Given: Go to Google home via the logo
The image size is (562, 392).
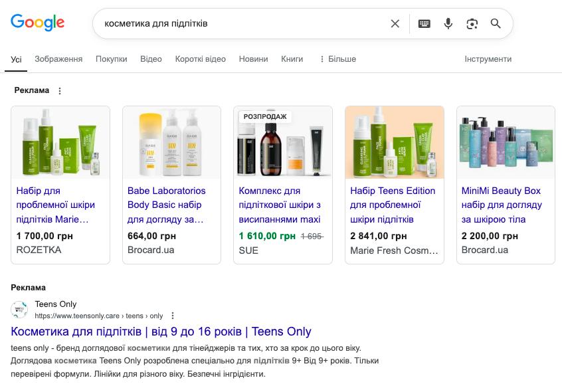Looking at the screenshot, I should (x=38, y=23).
